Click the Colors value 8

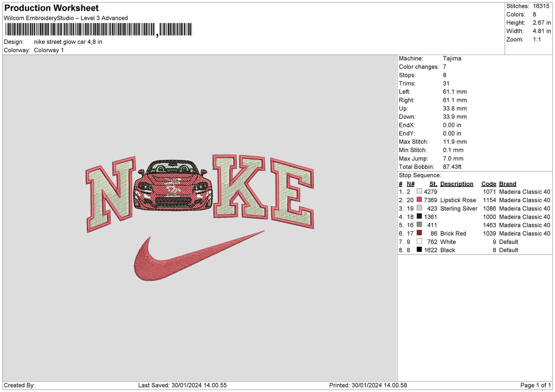coord(535,14)
